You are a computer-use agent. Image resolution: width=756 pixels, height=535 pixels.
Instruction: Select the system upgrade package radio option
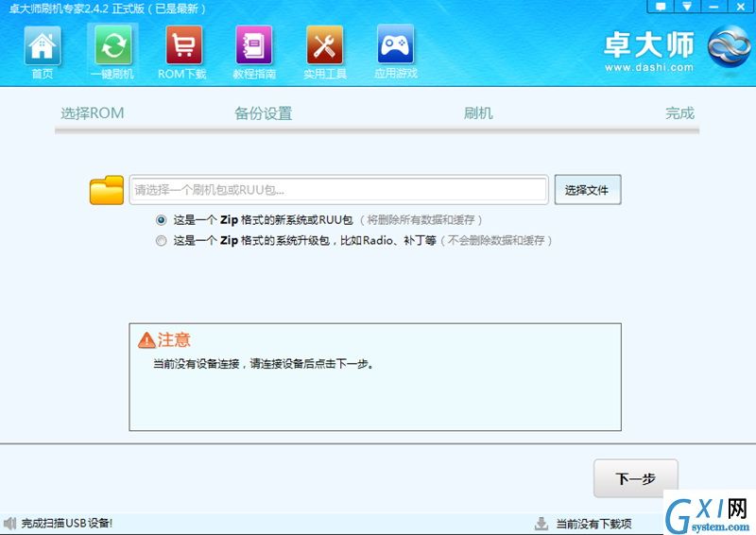[x=161, y=240]
